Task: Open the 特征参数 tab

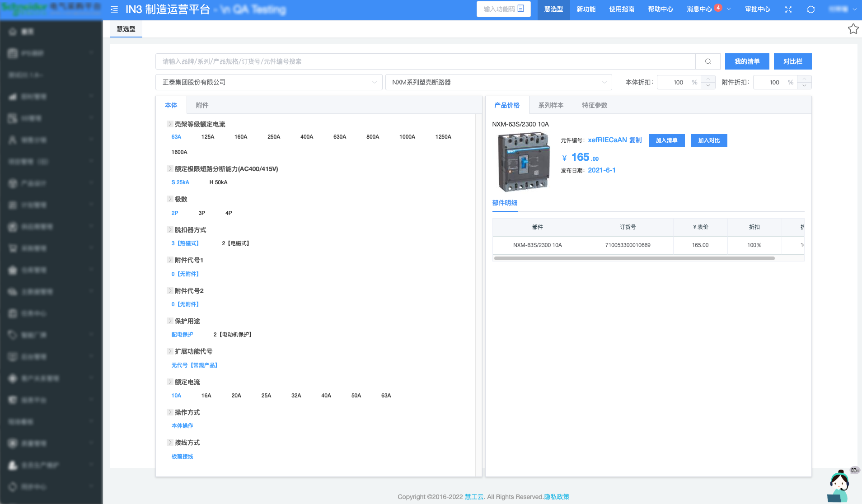Action: [x=594, y=105]
